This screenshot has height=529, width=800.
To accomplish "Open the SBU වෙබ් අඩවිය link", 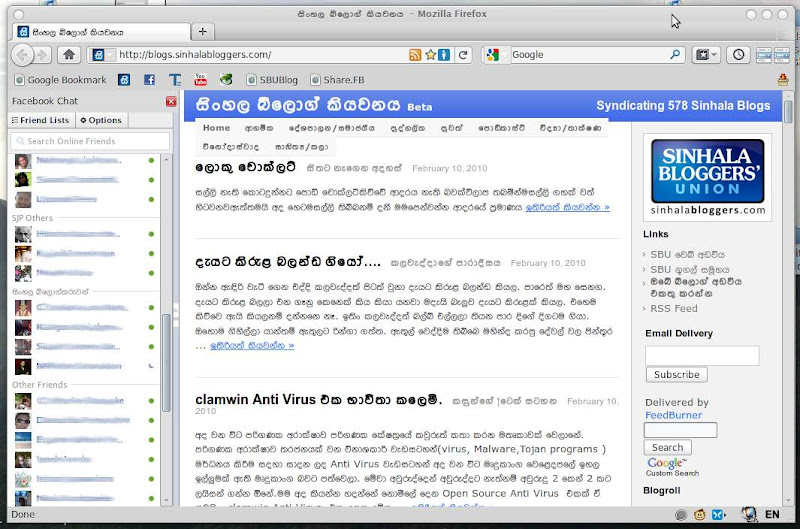I will (x=687, y=254).
